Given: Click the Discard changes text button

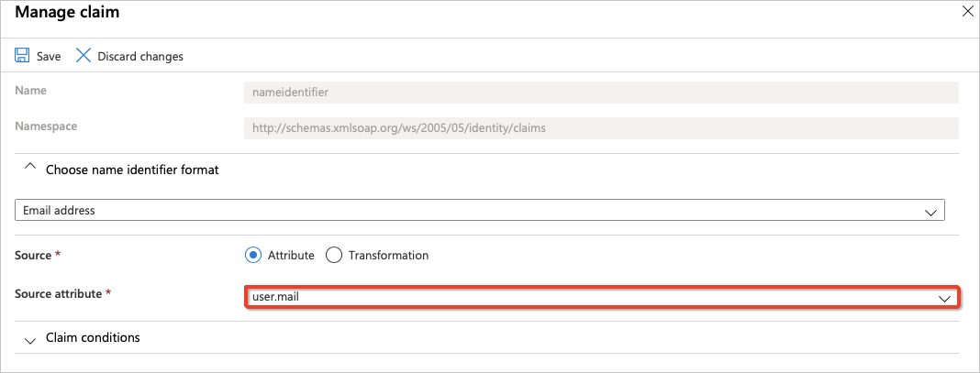Looking at the screenshot, I should [x=139, y=57].
